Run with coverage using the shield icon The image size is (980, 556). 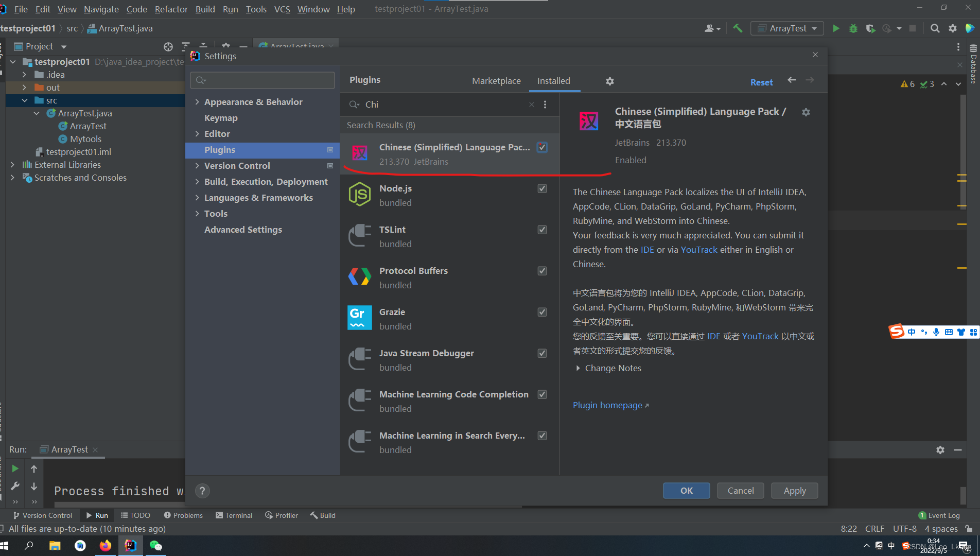870,28
